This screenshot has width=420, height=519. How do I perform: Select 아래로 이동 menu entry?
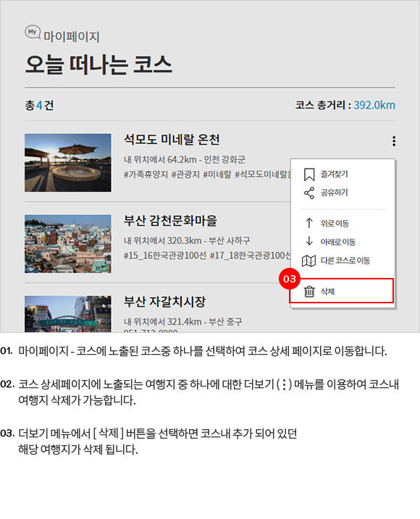(338, 242)
